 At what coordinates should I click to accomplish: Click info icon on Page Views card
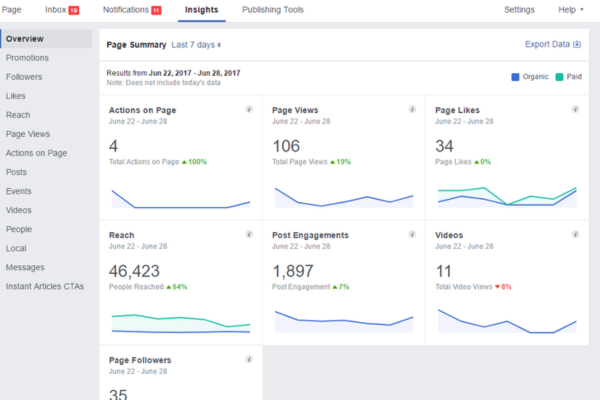pos(412,109)
